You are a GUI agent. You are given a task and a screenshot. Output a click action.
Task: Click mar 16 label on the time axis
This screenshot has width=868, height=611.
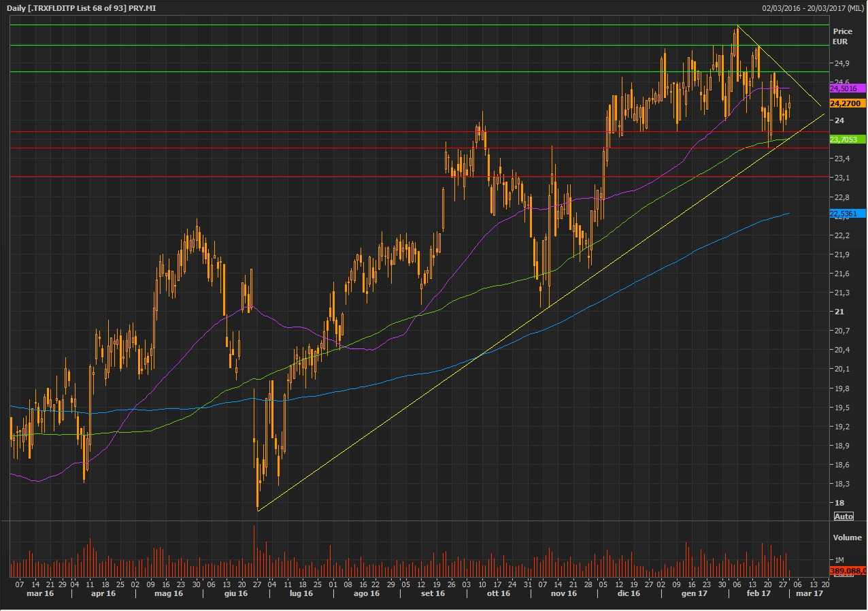click(x=39, y=594)
